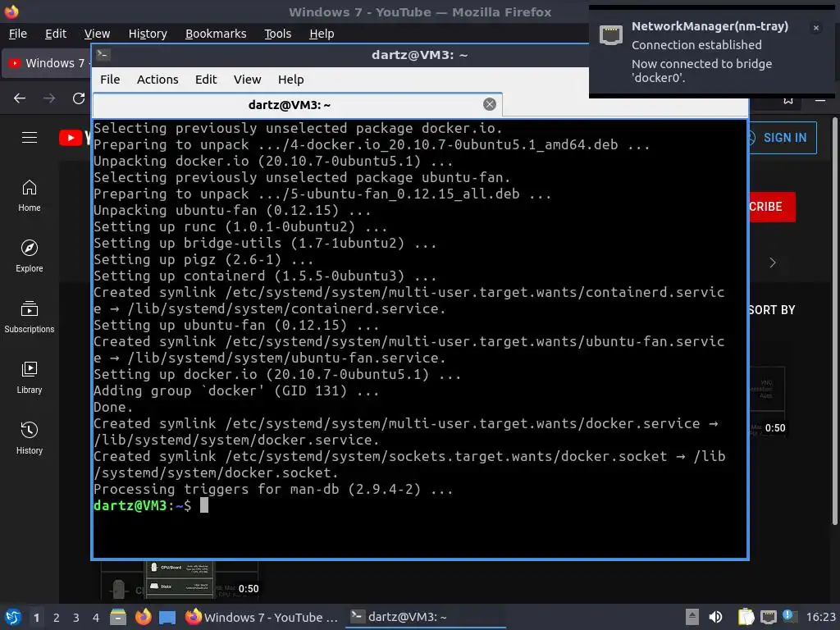840x630 pixels.
Task: Switch to workspace 4 in the pager
Action: tap(96, 618)
